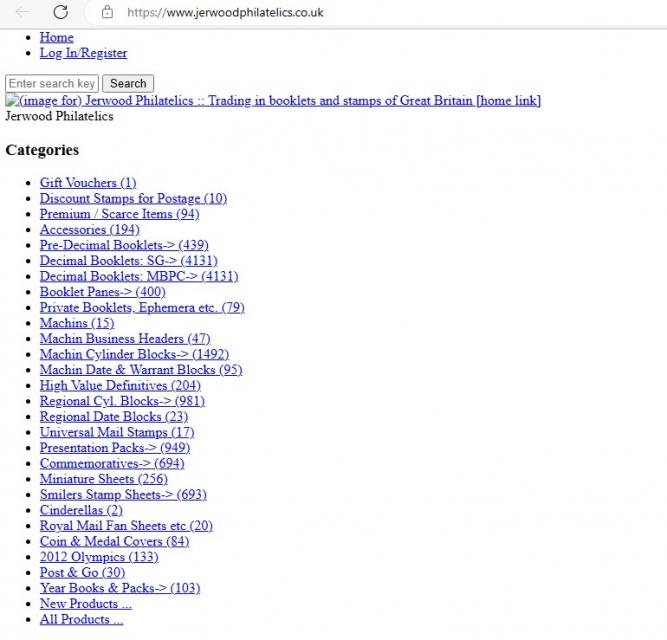The image size is (667, 640).
Task: Open Royal Mail Fan Sheets etc
Action: click(126, 526)
